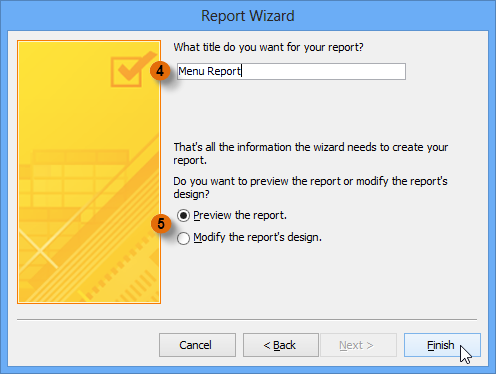The width and height of the screenshot is (496, 374).
Task: Go to the previous step with Back button
Action: [281, 345]
